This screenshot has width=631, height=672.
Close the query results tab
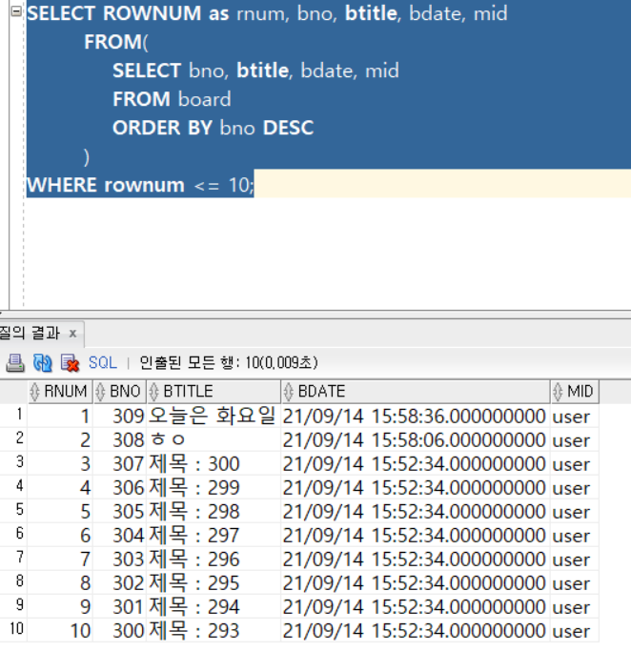72,333
